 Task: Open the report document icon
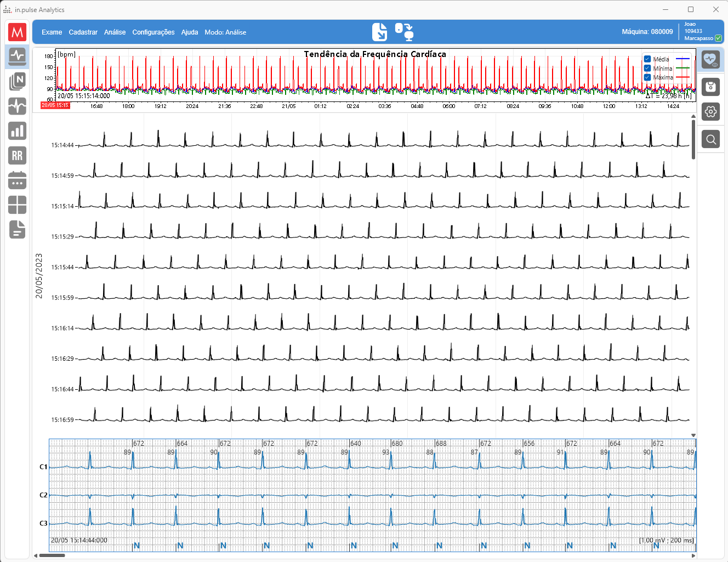(17, 230)
